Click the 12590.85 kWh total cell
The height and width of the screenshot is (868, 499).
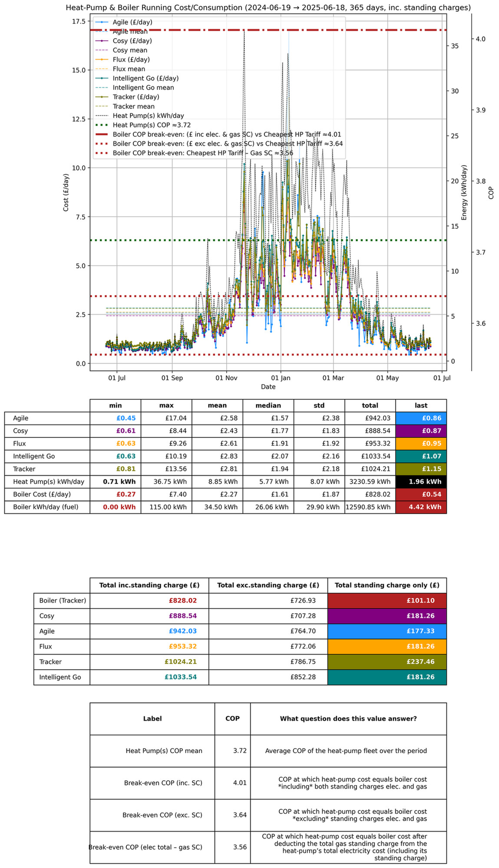click(x=370, y=507)
